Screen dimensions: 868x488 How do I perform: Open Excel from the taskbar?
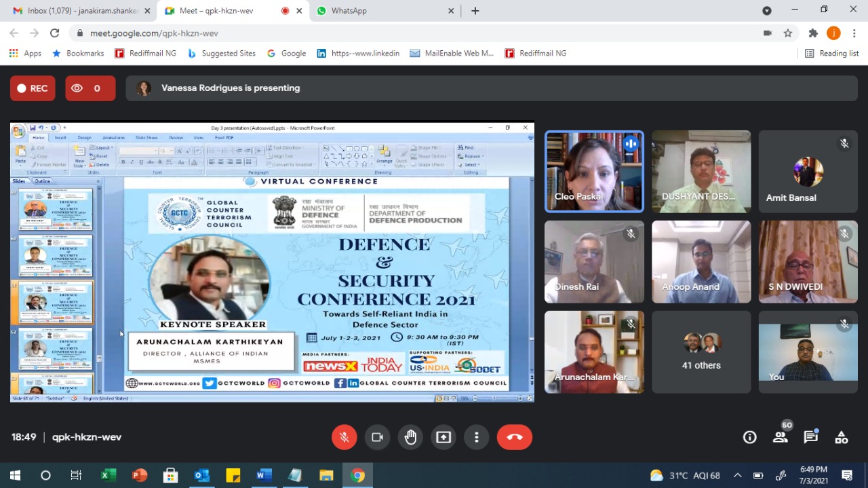click(108, 475)
